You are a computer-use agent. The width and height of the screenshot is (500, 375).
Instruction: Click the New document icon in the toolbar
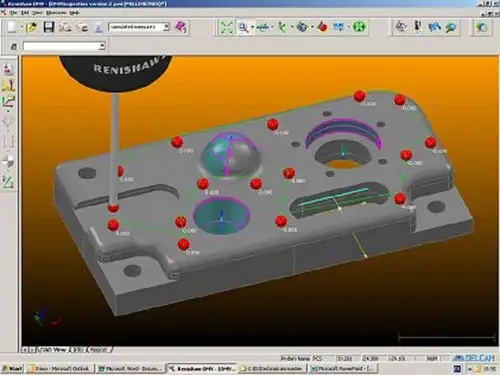[12, 27]
